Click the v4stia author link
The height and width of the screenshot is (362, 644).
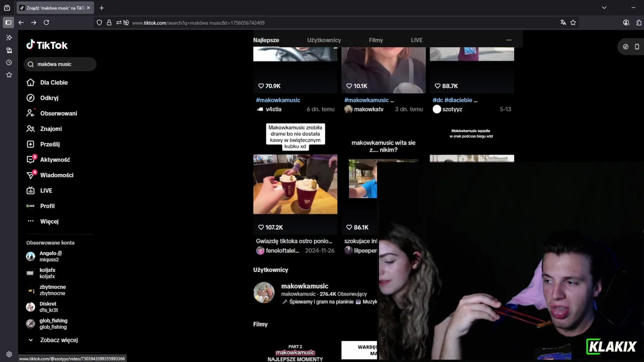coord(273,109)
